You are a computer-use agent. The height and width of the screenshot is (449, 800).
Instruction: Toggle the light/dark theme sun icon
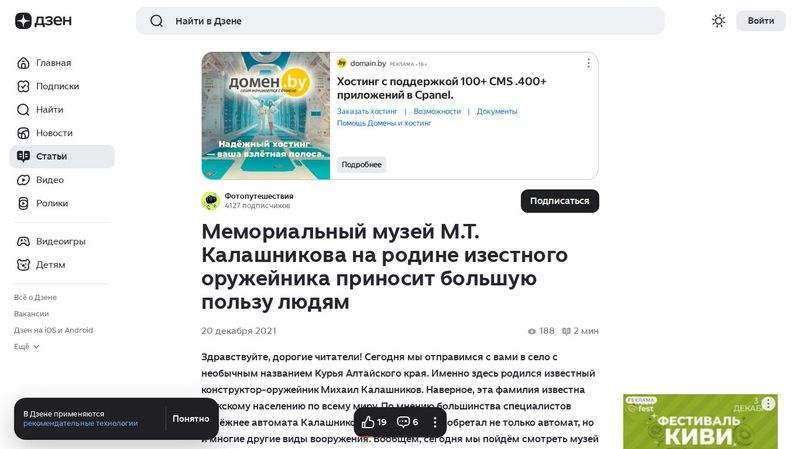tap(718, 21)
